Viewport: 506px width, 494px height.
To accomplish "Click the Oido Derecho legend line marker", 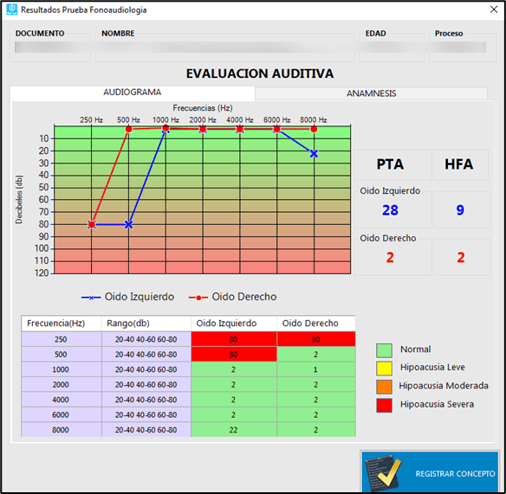I will pyautogui.click(x=198, y=297).
